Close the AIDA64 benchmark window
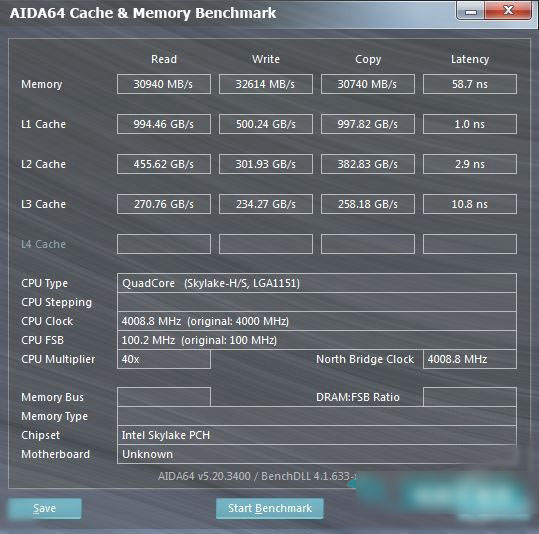The image size is (539, 534). coord(508,11)
